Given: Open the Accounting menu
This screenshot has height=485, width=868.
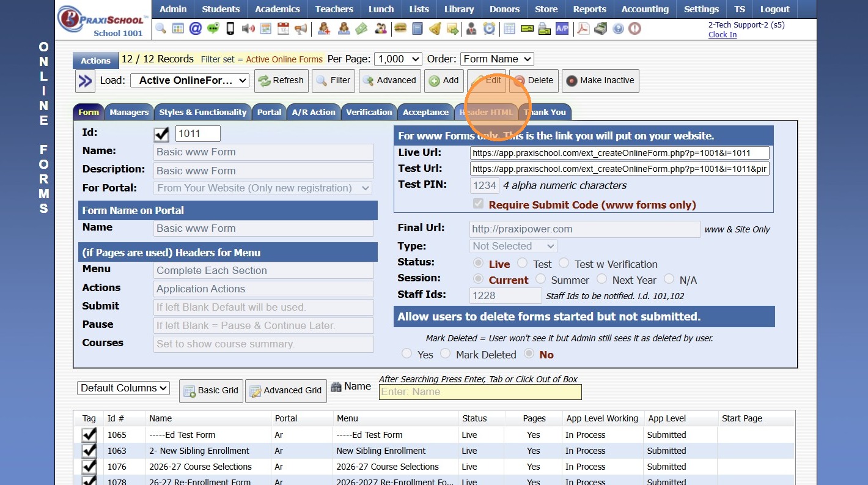Looking at the screenshot, I should coord(645,9).
